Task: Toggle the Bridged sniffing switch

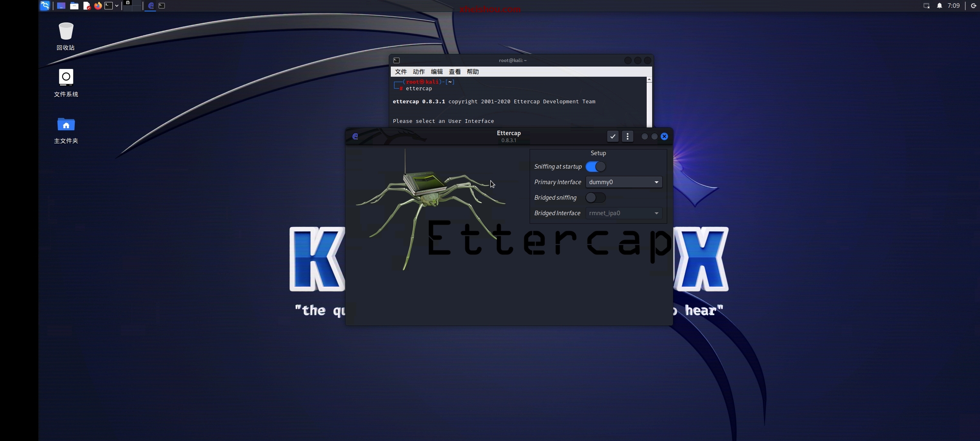Action: 595,198
